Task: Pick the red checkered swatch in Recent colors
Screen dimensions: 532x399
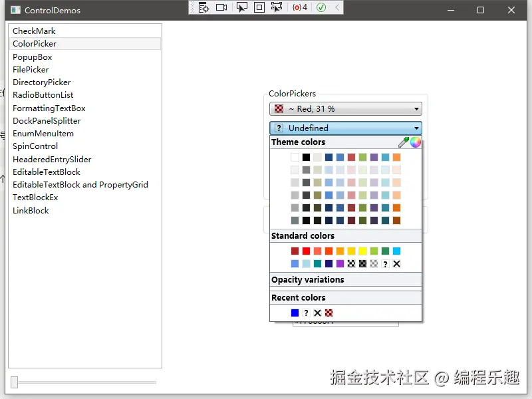Action: click(329, 313)
